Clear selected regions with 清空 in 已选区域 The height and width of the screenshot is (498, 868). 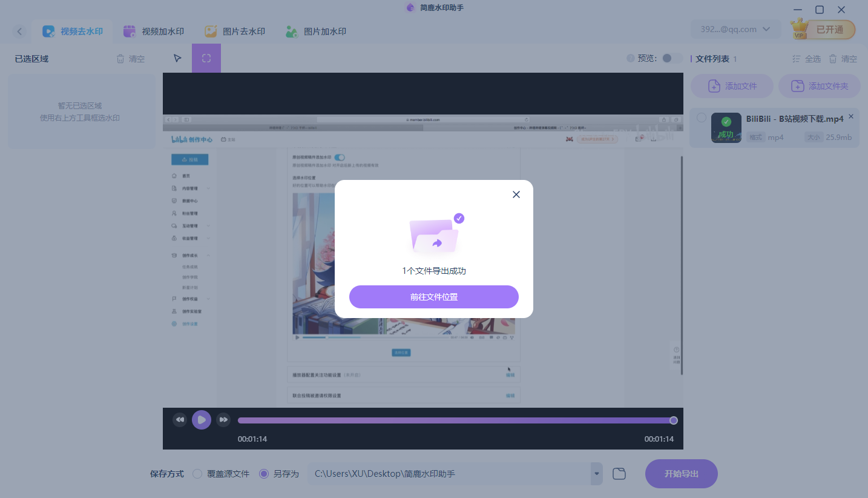[x=131, y=59]
